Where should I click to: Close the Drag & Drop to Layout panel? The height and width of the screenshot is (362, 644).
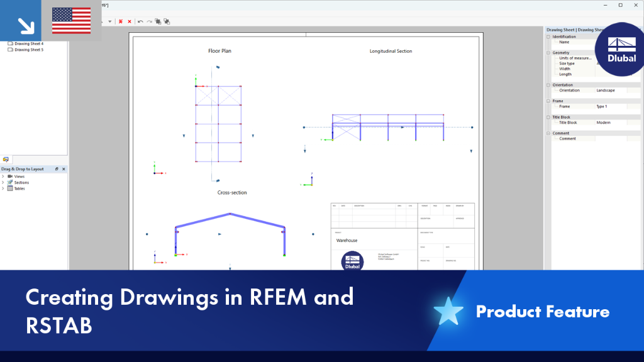click(x=64, y=169)
